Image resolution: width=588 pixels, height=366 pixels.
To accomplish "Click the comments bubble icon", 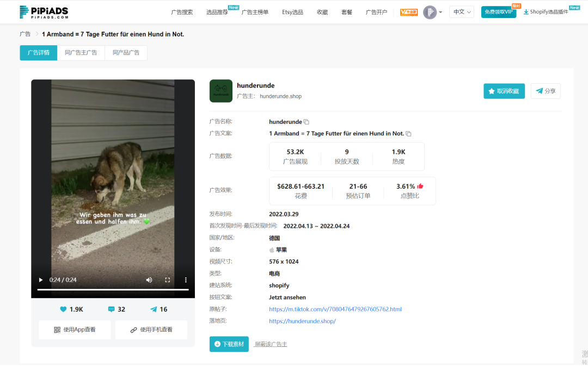I will pos(112,309).
